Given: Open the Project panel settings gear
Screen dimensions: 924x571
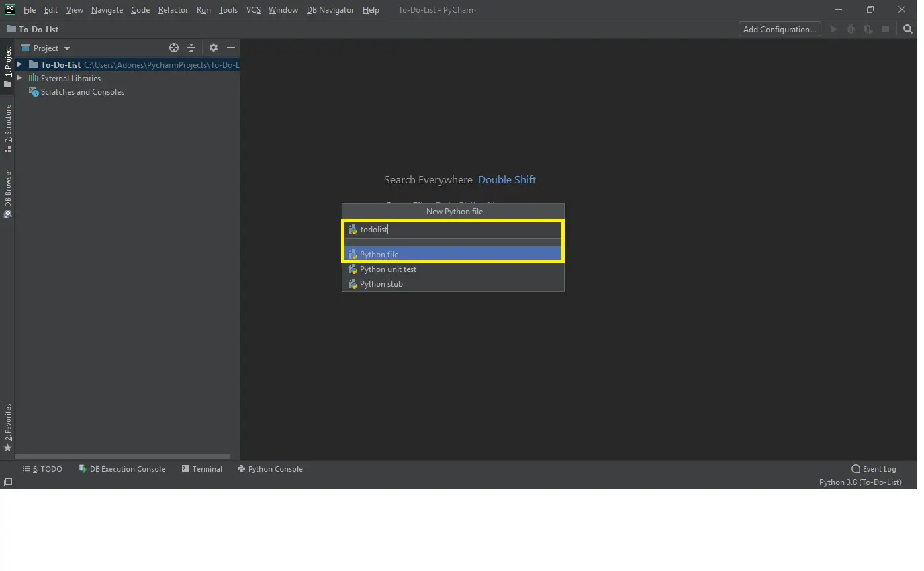Looking at the screenshot, I should [213, 48].
